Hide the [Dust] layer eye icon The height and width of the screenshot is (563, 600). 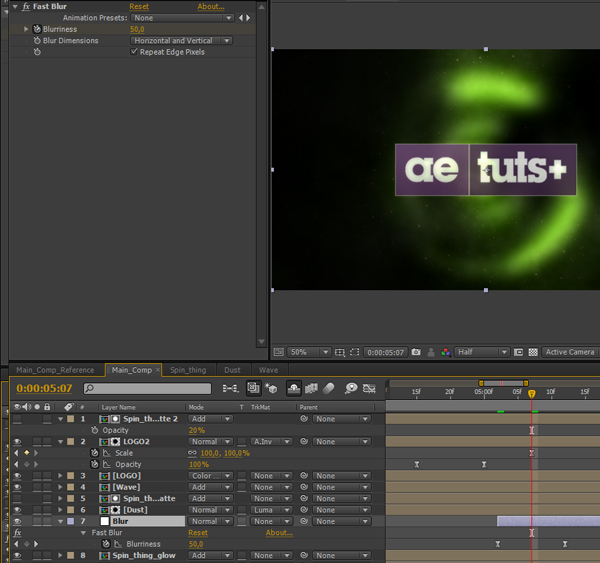pos(17,510)
